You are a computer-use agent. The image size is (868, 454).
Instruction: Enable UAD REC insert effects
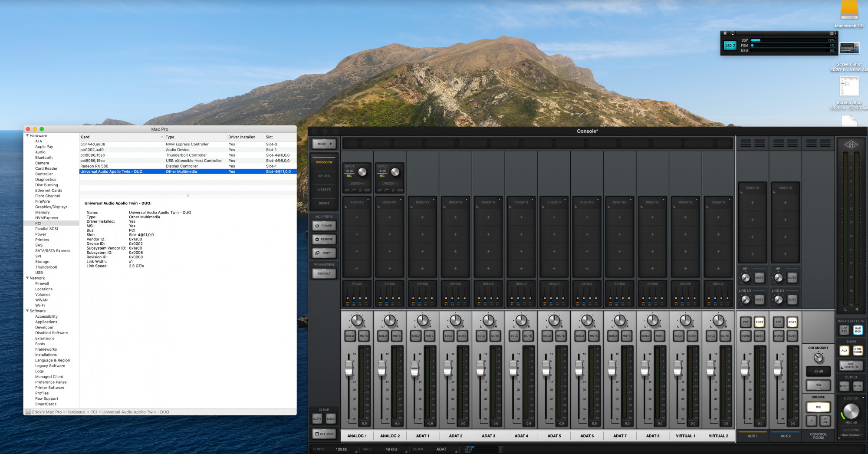844,330
